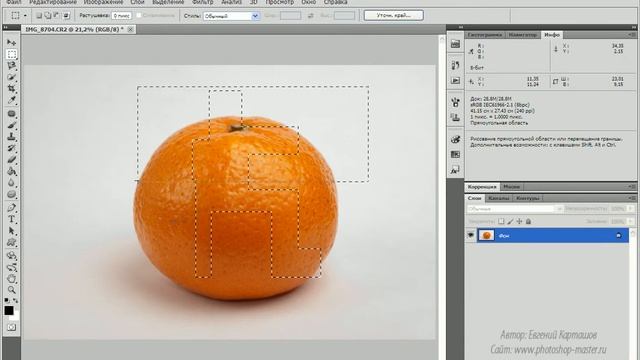Select the Eraser tool
The width and height of the screenshot is (640, 360).
coord(11,160)
